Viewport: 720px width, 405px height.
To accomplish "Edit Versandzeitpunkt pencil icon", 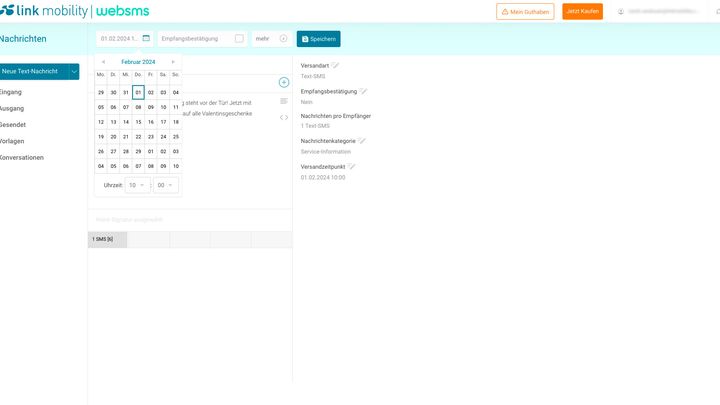I will click(x=351, y=167).
